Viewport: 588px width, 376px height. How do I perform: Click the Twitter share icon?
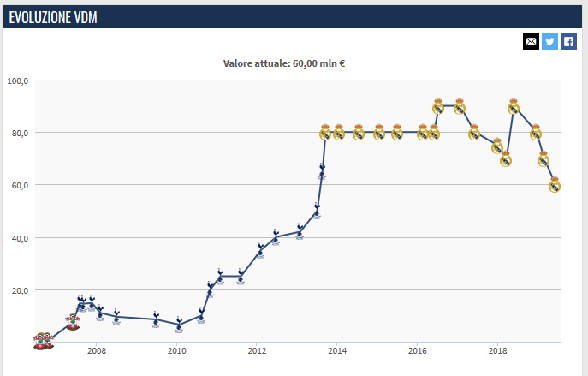549,41
